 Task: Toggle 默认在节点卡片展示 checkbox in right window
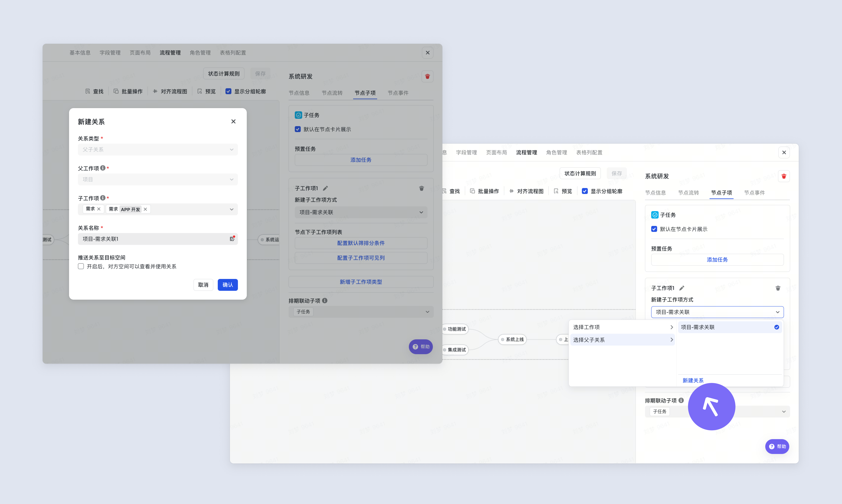pos(654,229)
